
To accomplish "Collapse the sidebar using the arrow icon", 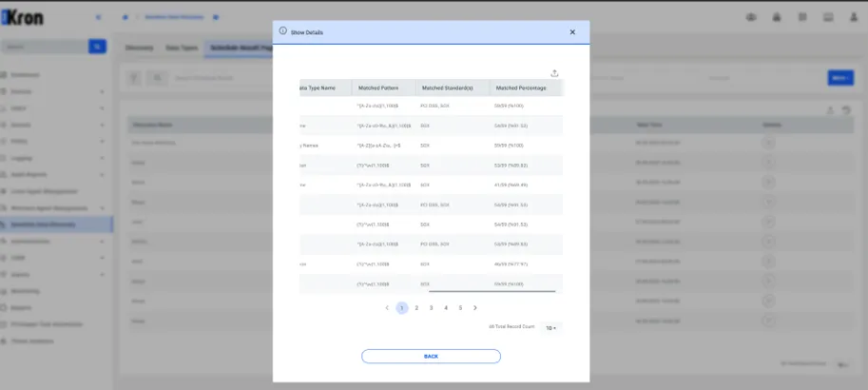I will 98,17.
